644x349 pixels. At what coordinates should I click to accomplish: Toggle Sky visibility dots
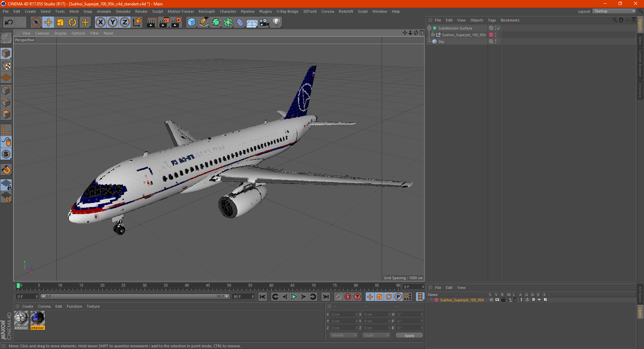[x=495, y=42]
